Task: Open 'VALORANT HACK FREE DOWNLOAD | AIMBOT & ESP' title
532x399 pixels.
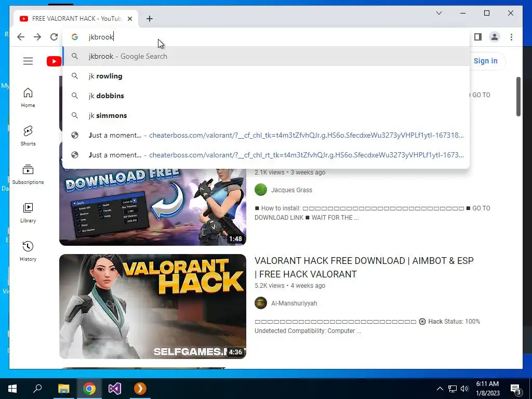Action: 364,268
